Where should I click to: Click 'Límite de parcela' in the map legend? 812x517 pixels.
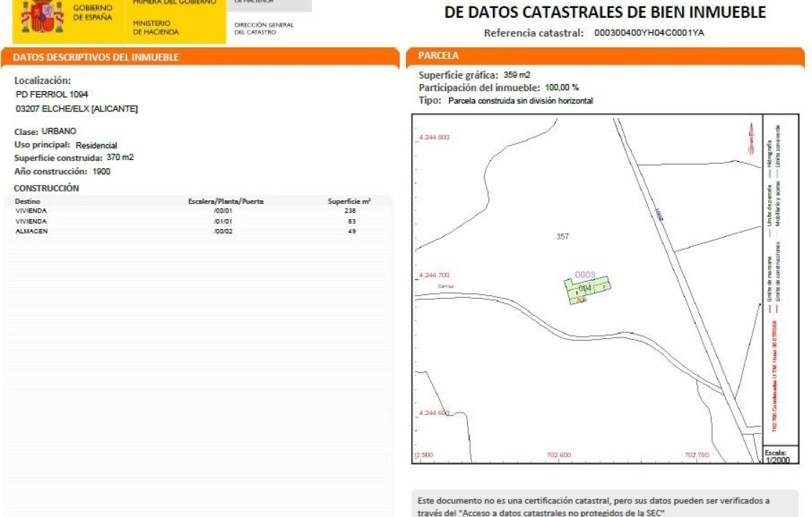click(770, 207)
